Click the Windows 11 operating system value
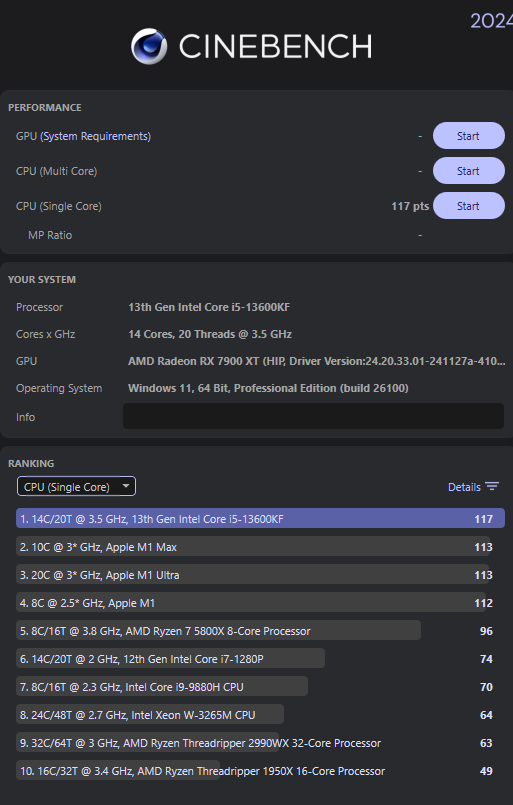The image size is (513, 805). [268, 388]
